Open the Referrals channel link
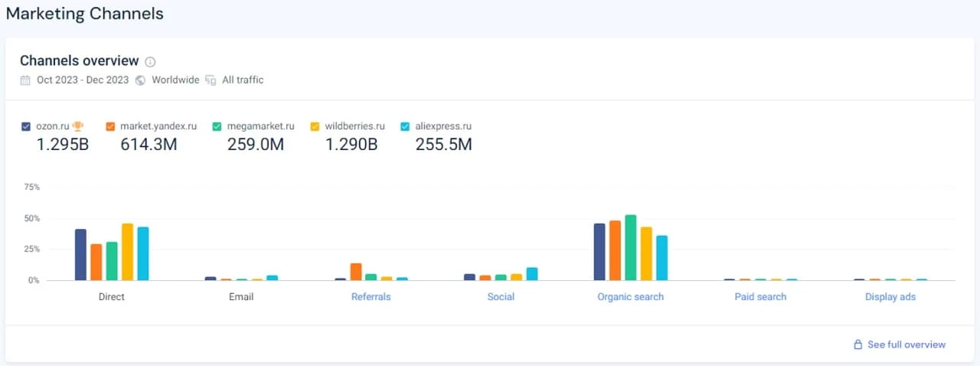980x366 pixels. point(371,296)
